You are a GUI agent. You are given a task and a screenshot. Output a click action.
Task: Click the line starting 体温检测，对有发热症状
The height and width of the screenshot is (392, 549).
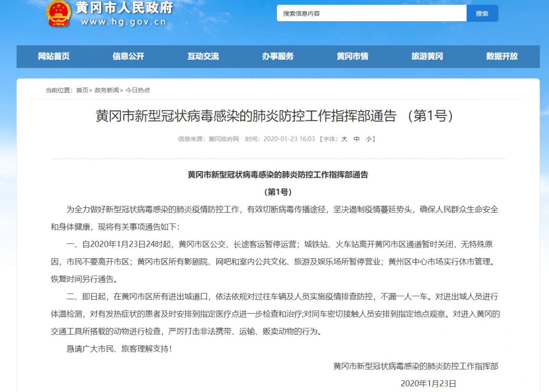point(275,314)
